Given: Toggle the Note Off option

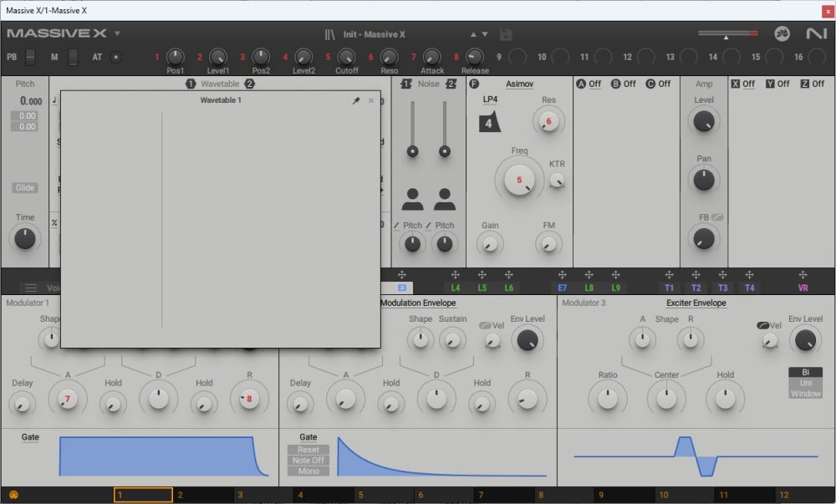Looking at the screenshot, I should pyautogui.click(x=308, y=461).
